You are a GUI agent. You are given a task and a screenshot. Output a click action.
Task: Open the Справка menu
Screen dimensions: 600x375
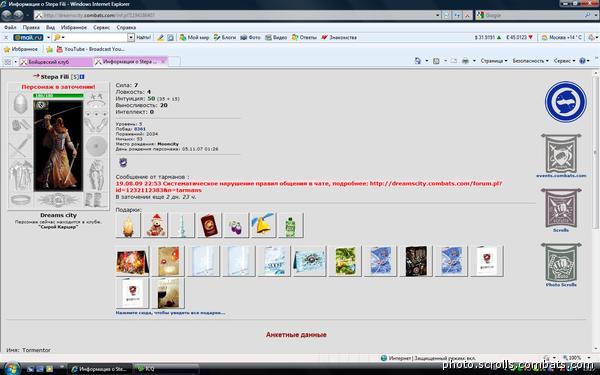coord(126,28)
